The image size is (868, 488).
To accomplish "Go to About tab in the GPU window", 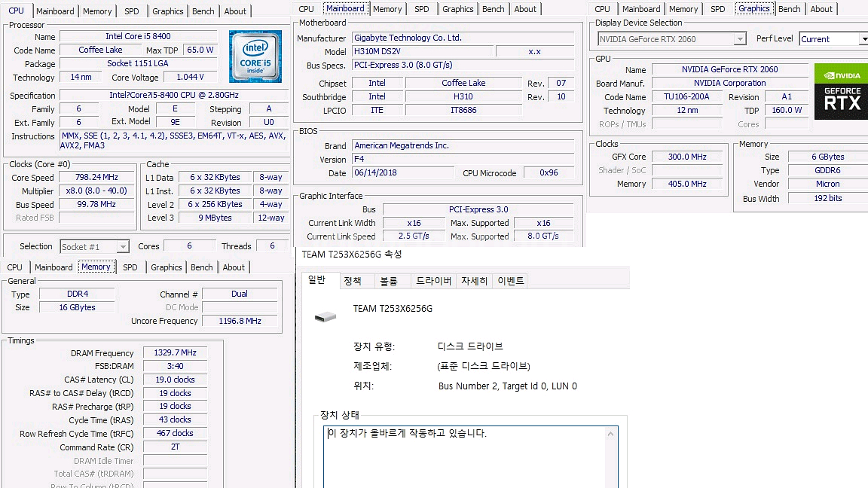I will (821, 9).
